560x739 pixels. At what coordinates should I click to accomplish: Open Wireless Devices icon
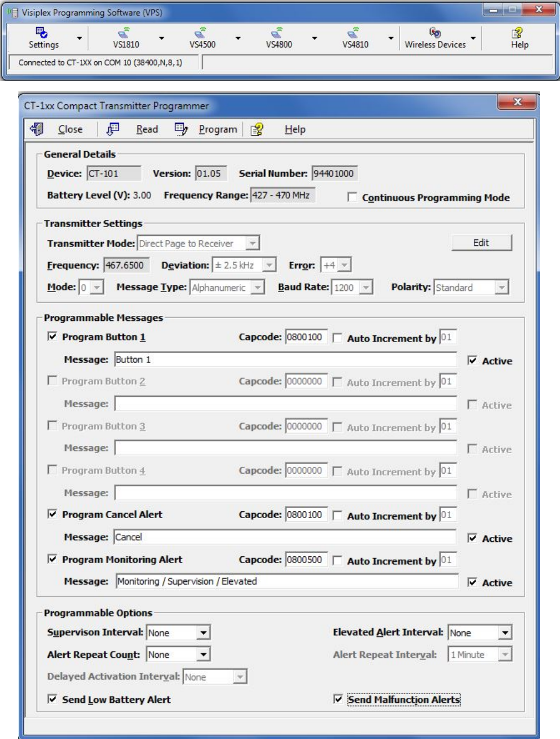tap(435, 33)
